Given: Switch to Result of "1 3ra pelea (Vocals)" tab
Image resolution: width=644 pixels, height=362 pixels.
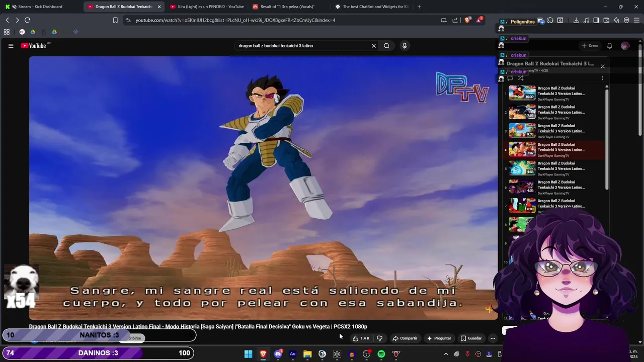Looking at the screenshot, I should [x=288, y=7].
